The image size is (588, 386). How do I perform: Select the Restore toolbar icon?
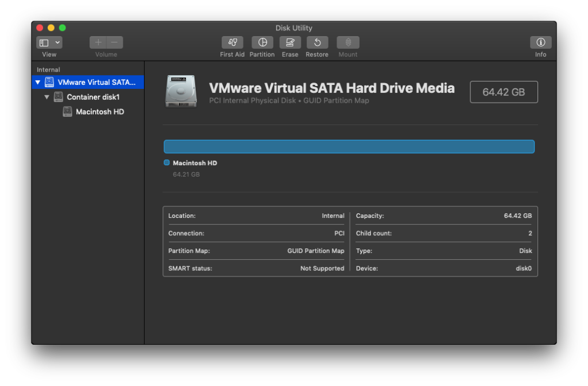coord(317,42)
